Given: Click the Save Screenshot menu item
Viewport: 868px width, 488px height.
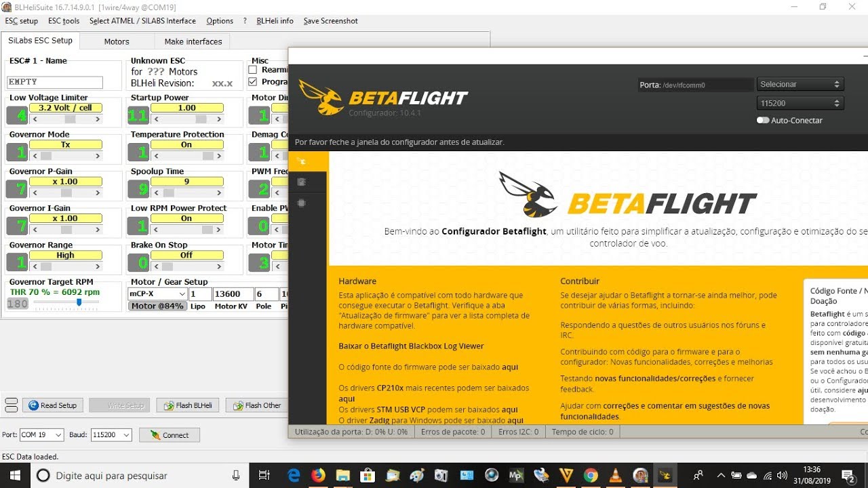Looking at the screenshot, I should click(330, 21).
